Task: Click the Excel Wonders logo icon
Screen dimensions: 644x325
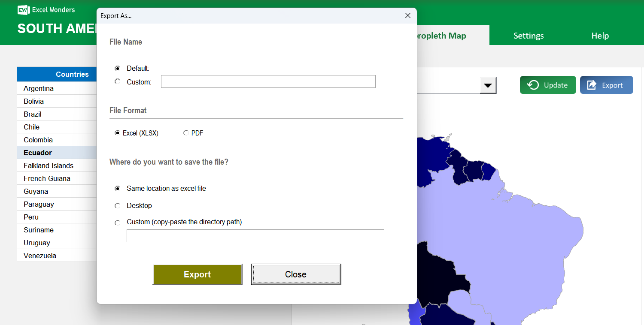Action: click(23, 10)
